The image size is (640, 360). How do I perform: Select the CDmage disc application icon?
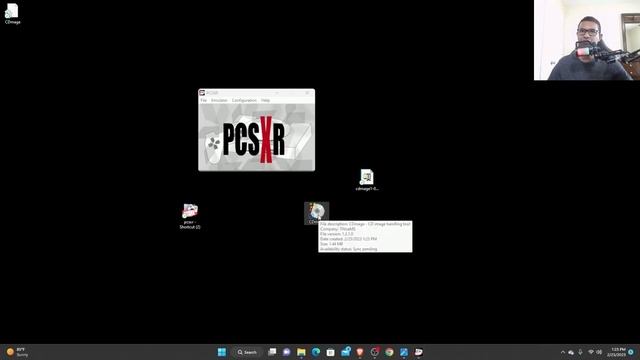click(316, 213)
